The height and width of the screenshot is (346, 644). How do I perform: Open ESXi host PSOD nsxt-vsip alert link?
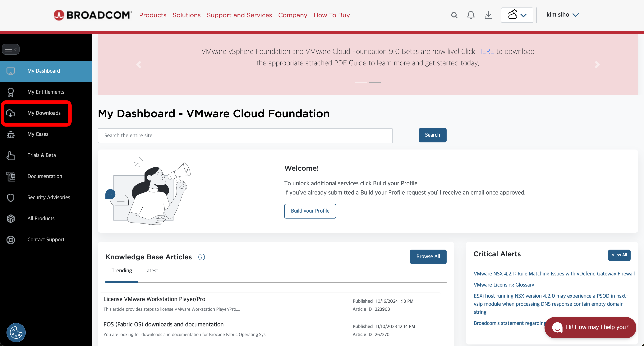(550, 304)
